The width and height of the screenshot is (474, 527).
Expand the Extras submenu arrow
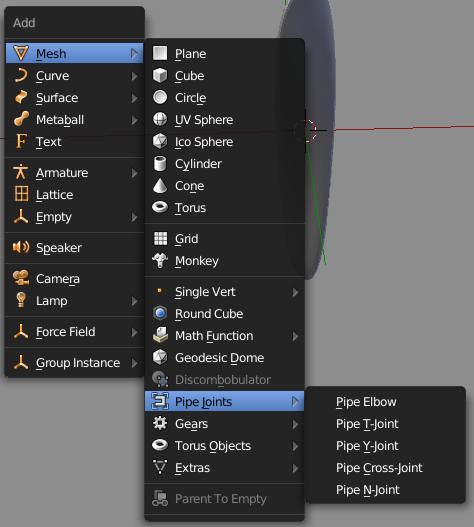pyautogui.click(x=295, y=468)
